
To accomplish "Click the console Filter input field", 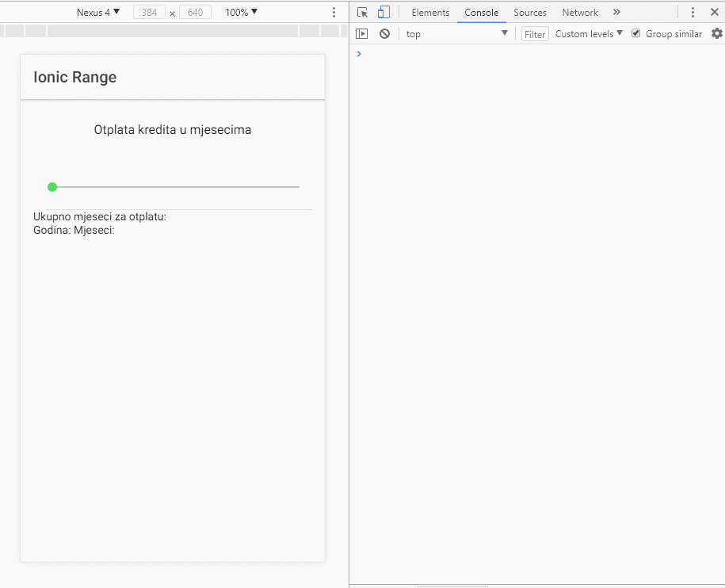I will coord(535,34).
